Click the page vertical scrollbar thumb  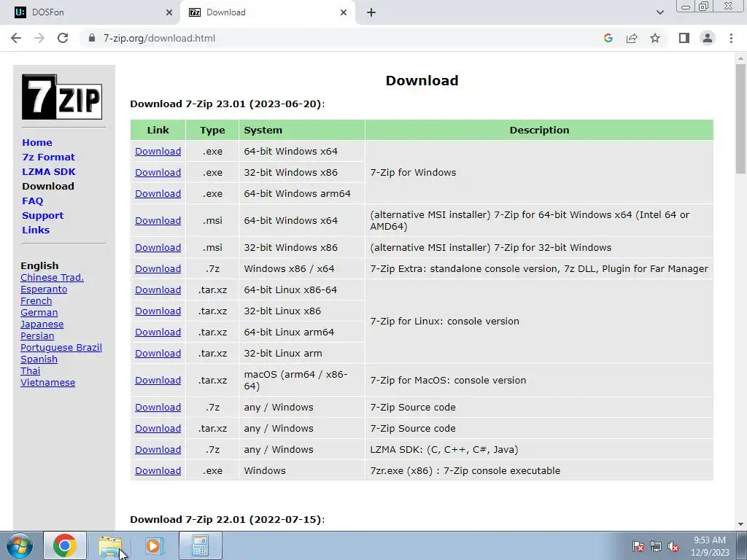(x=740, y=119)
